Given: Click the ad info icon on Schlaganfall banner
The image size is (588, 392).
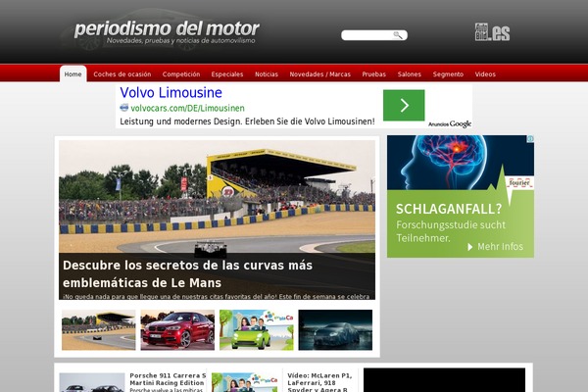Looking at the screenshot, I should tap(530, 139).
